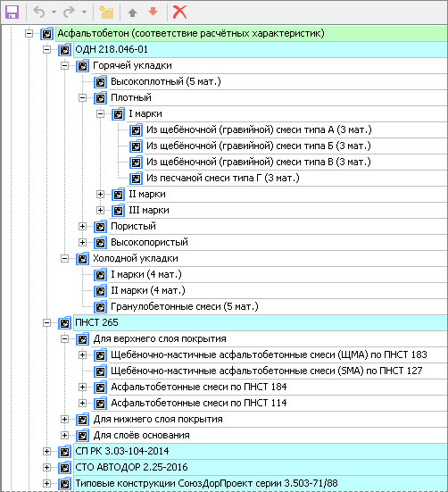The height and width of the screenshot is (492, 448).
Task: Expand the II марки node
Action: 100,195
